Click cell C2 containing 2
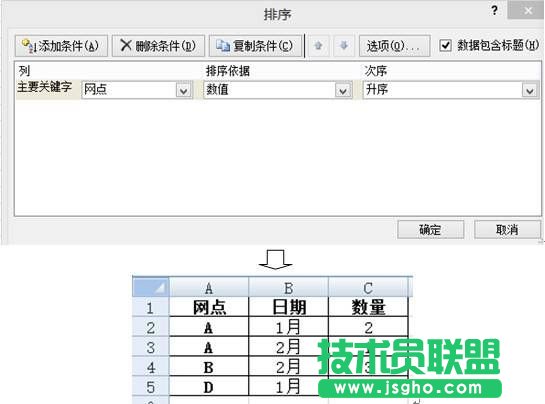545x404 pixels. pos(368,327)
